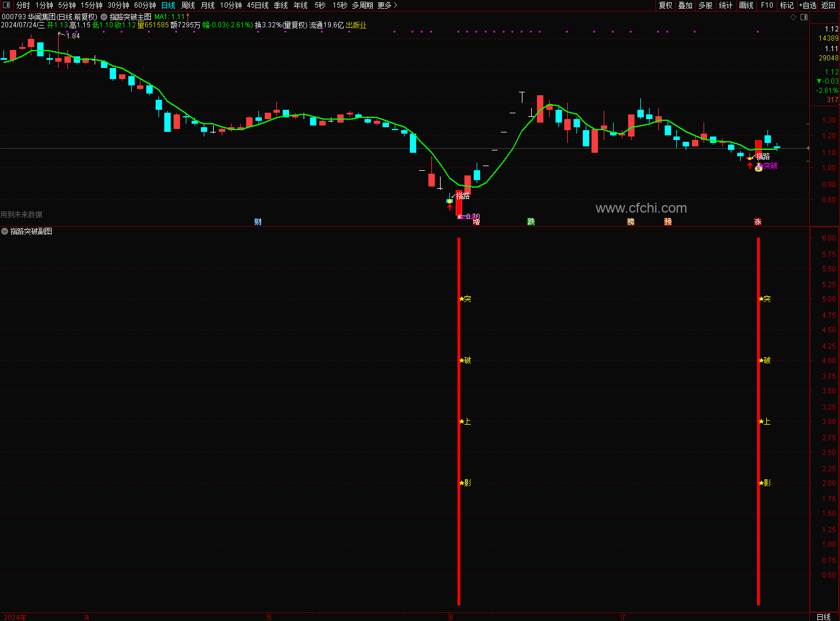The height and width of the screenshot is (621, 840).
Task: Open the 榜 event marker
Action: (x=630, y=222)
